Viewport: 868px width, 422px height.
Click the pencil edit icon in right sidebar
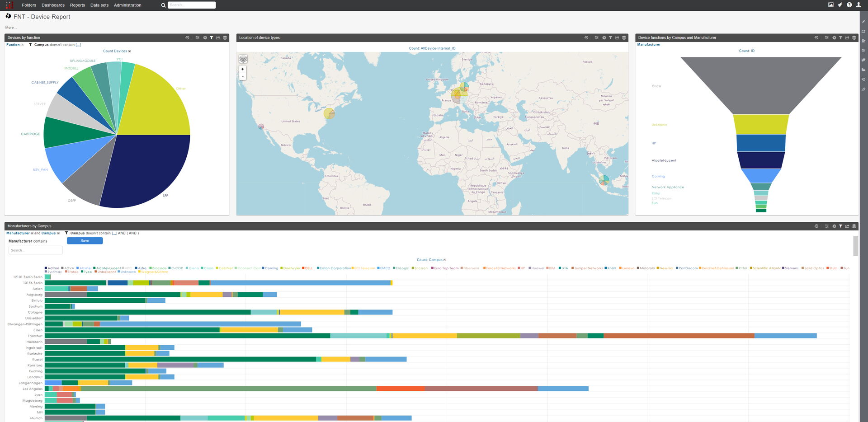click(863, 22)
